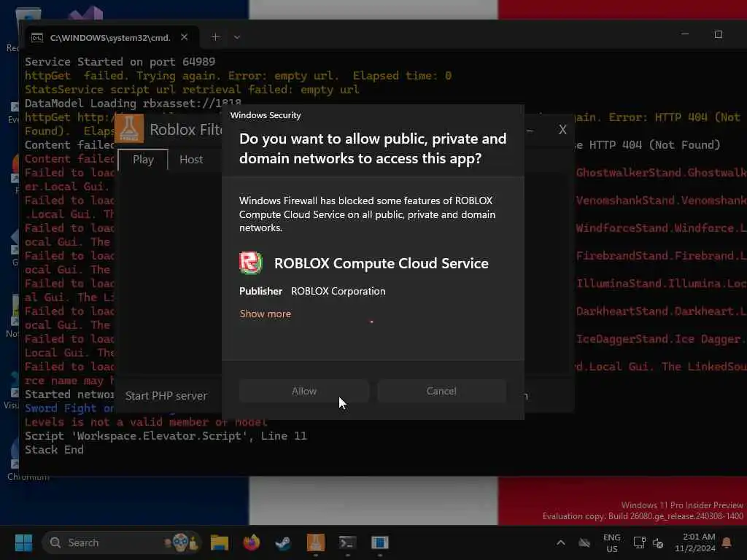Viewport: 747px width, 560px height.
Task: Open the orange flask app on taskbar
Action: [x=315, y=542]
